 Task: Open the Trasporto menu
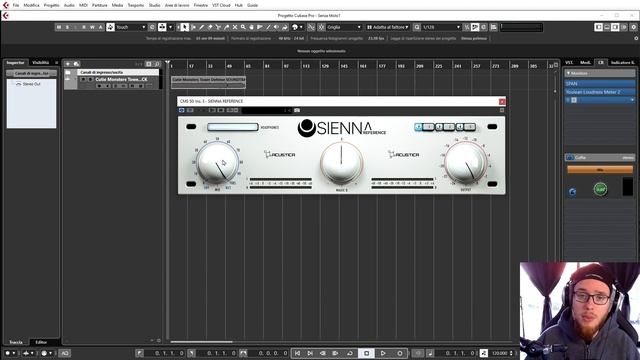(136, 5)
